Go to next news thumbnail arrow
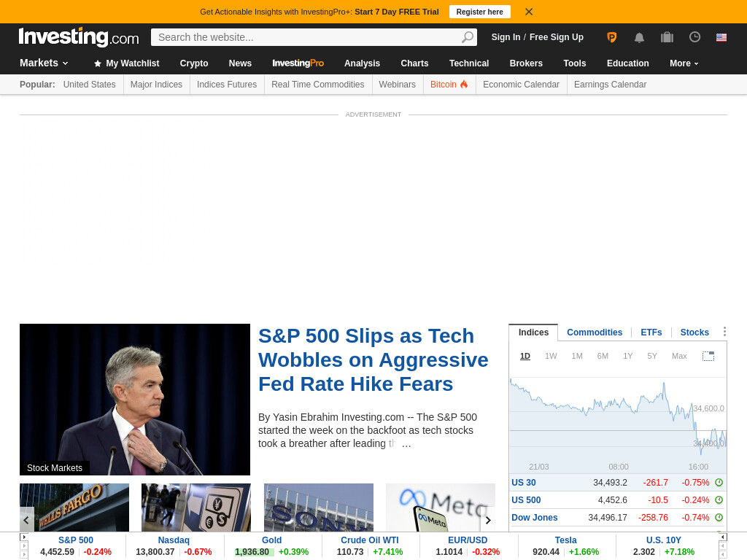The width and height of the screenshot is (747, 560). (x=488, y=520)
